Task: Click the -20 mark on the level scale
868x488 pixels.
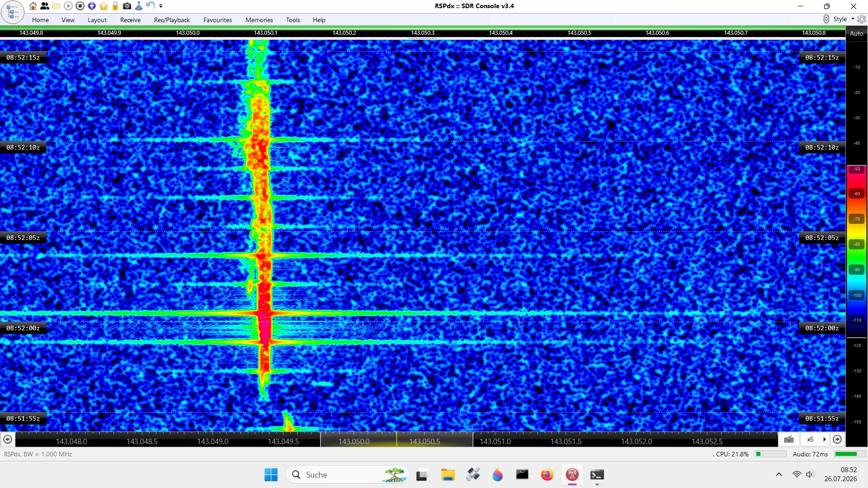Action: [x=857, y=93]
